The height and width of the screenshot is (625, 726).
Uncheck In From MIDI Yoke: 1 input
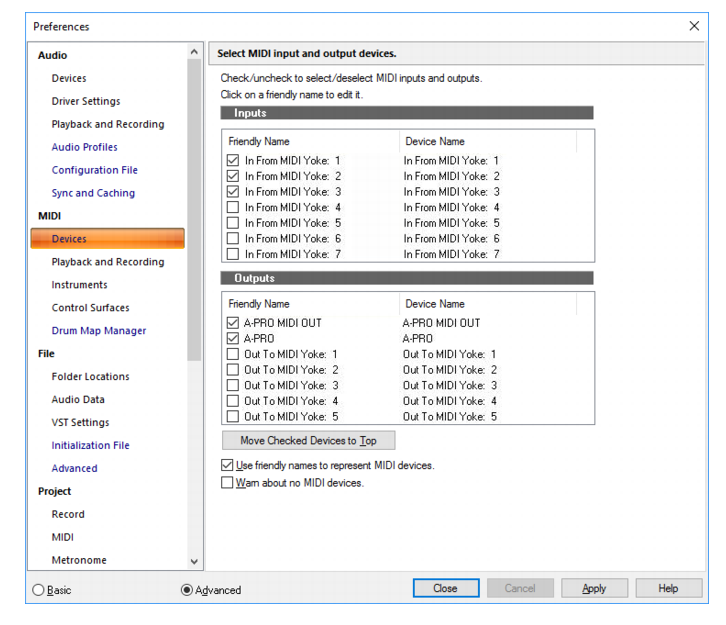click(x=233, y=160)
